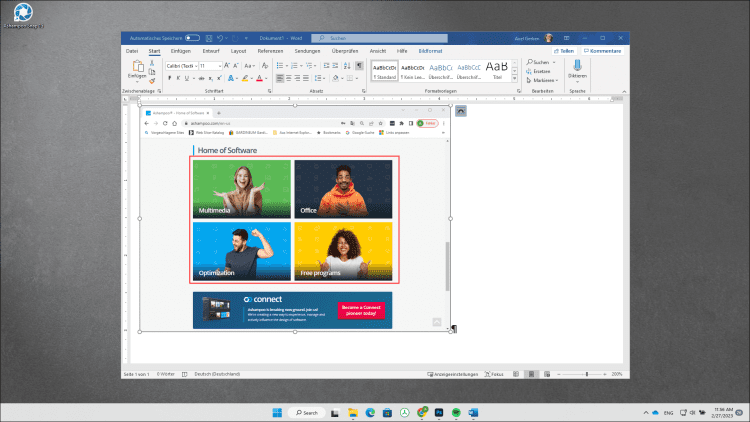Screen dimensions: 750x422
Task: Click the Align Right icon
Action: pyautogui.click(x=298, y=78)
